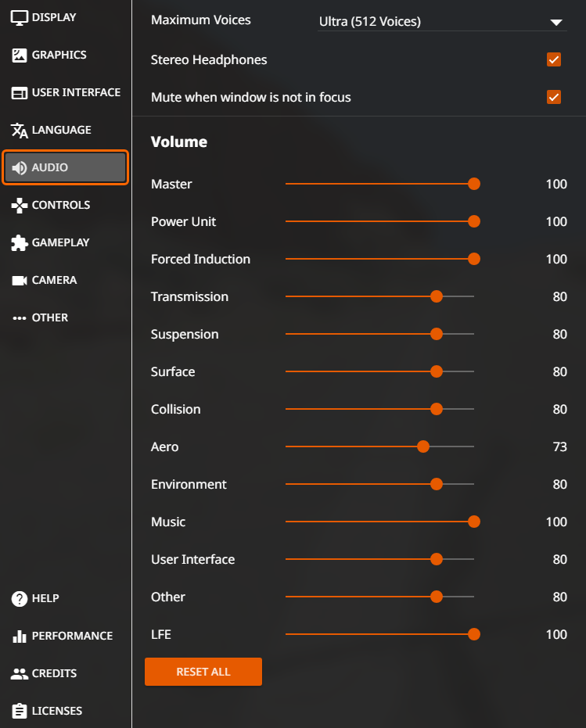The width and height of the screenshot is (586, 728).
Task: Open the Maximum Voices dropdown
Action: 442,22
